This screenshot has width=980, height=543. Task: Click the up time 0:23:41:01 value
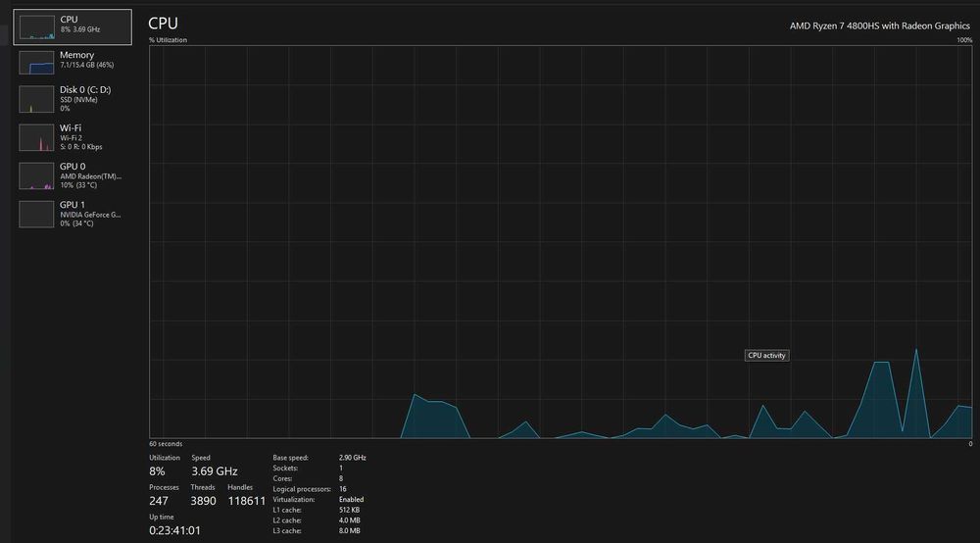pos(175,530)
